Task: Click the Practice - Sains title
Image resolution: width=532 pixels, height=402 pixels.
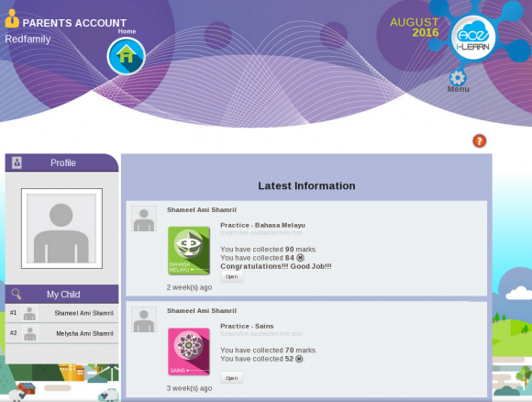Action: click(247, 326)
